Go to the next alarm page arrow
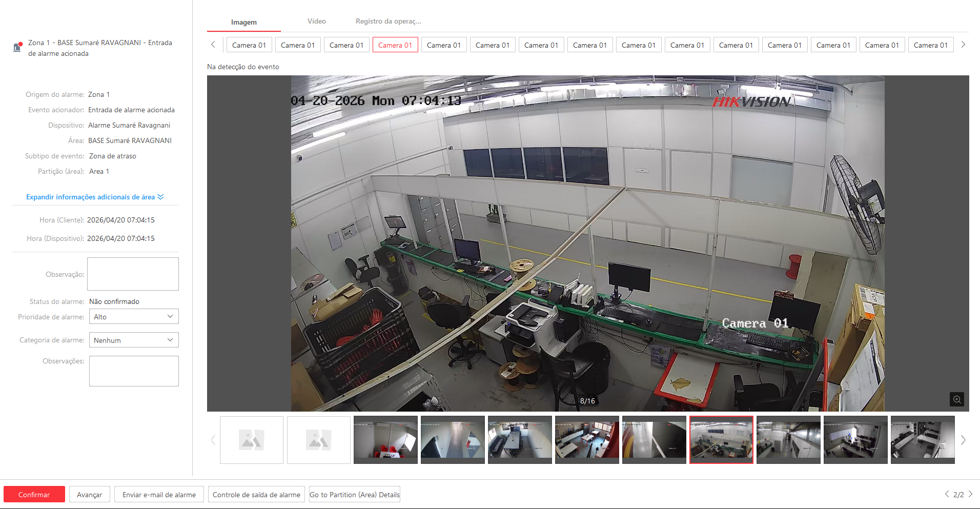The height and width of the screenshot is (509, 980). tap(970, 494)
